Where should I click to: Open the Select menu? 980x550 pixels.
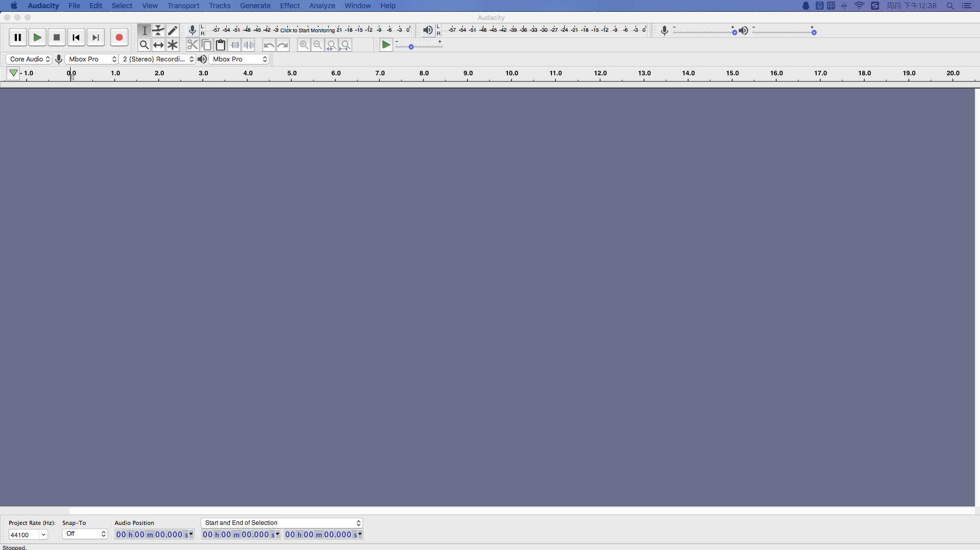[122, 6]
